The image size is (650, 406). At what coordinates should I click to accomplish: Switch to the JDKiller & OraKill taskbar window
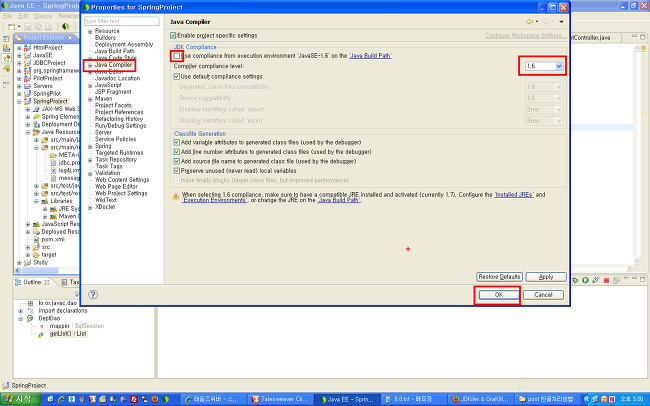(481, 399)
